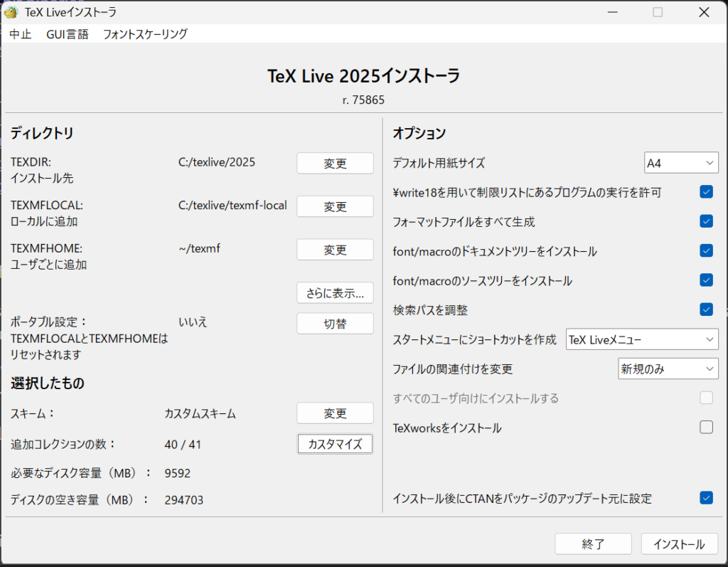Change the scheme selection
Viewport: 728px width, 567px height.
coord(335,413)
